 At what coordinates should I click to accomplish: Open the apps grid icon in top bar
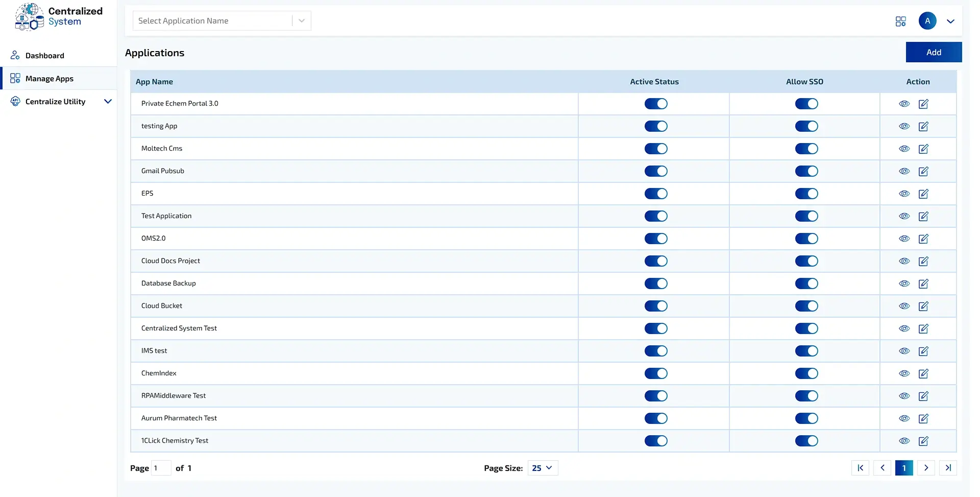pos(900,21)
